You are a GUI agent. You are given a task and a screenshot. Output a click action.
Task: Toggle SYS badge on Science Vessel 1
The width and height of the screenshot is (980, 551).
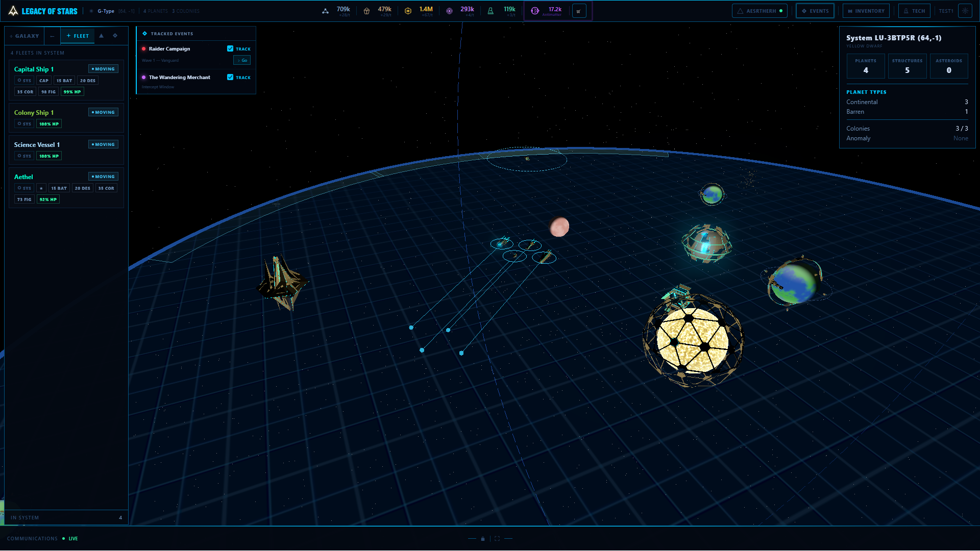[24, 156]
